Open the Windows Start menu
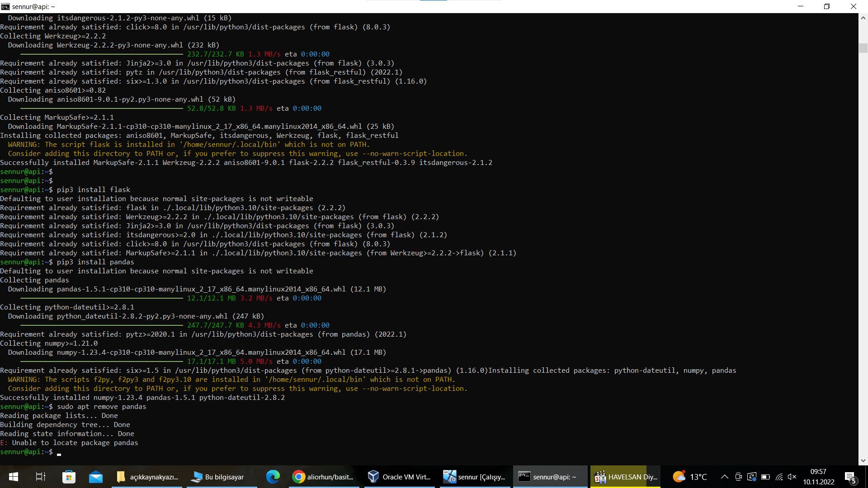Image resolution: width=868 pixels, height=488 pixels. click(14, 477)
